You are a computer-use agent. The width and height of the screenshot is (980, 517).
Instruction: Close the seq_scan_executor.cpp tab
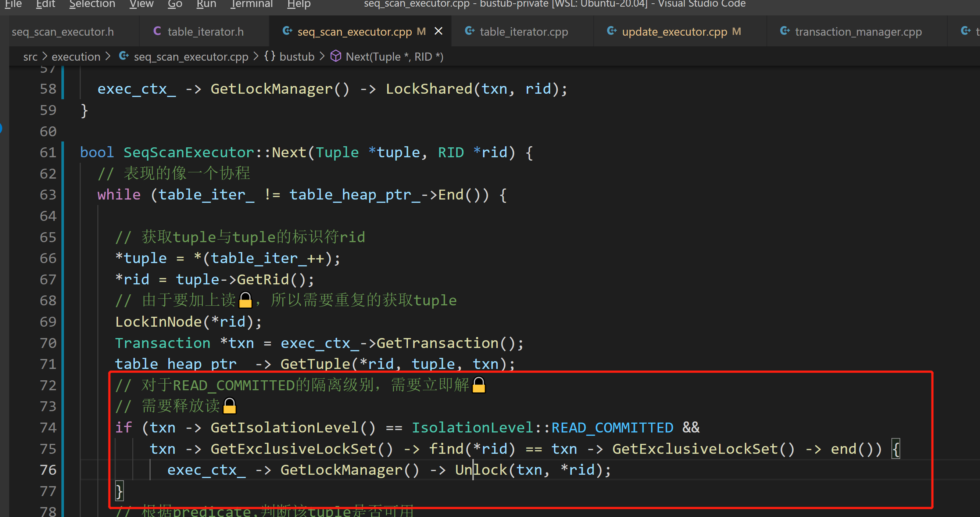click(438, 31)
